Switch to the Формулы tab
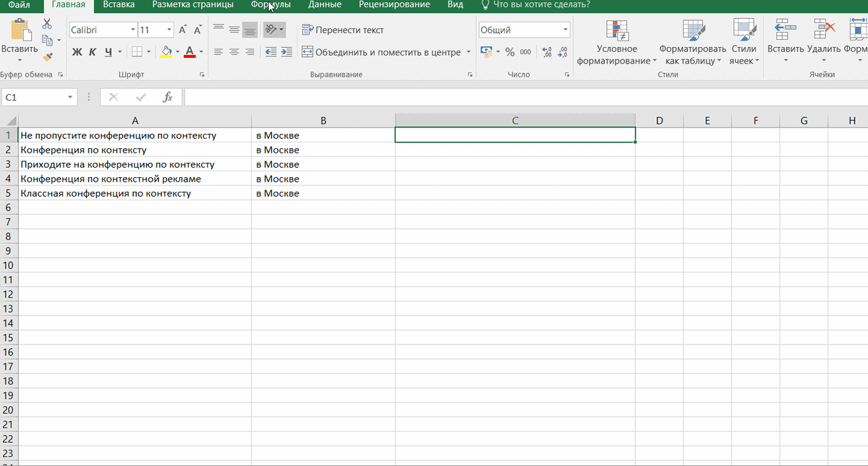Viewport: 868px width, 466px height. 271,5
